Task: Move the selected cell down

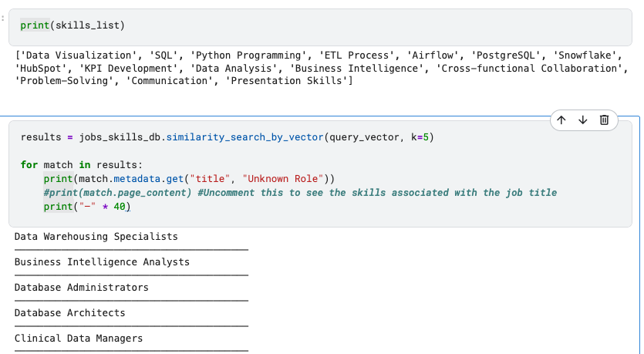Action: click(x=582, y=120)
